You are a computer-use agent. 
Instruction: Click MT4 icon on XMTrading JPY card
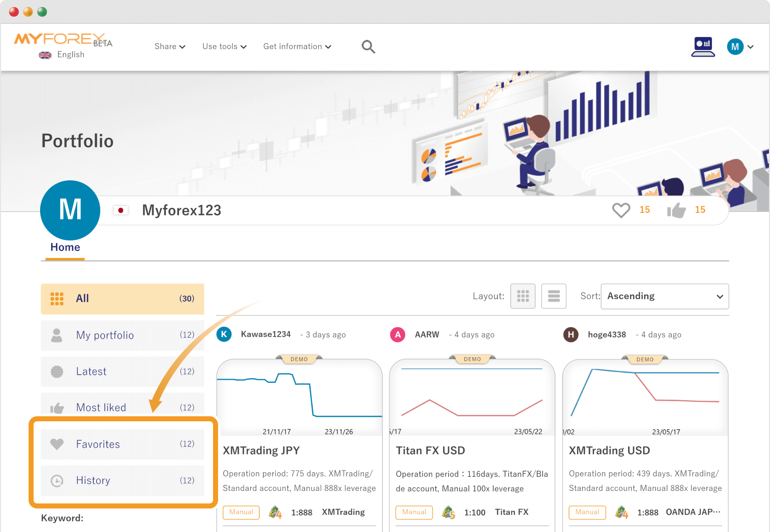pyautogui.click(x=275, y=512)
